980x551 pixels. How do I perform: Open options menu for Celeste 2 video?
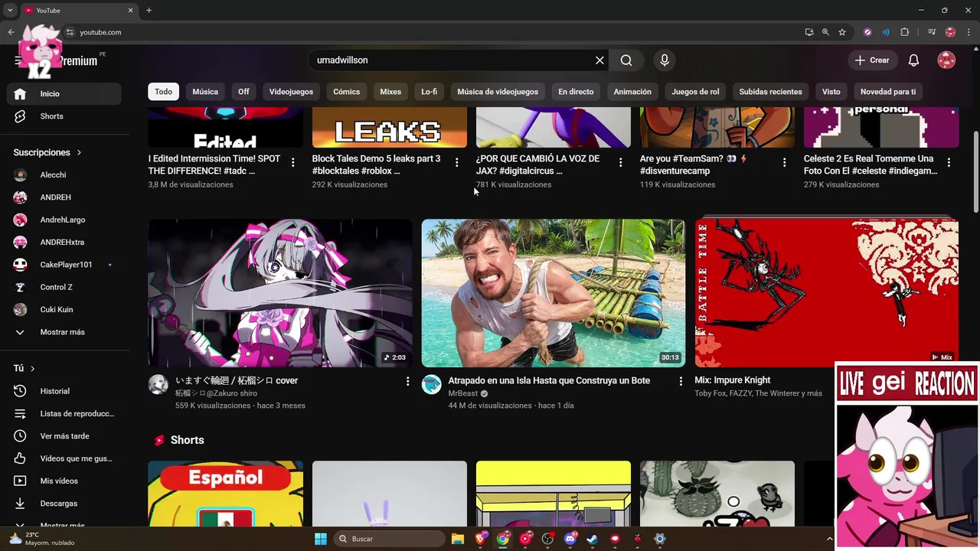[949, 162]
